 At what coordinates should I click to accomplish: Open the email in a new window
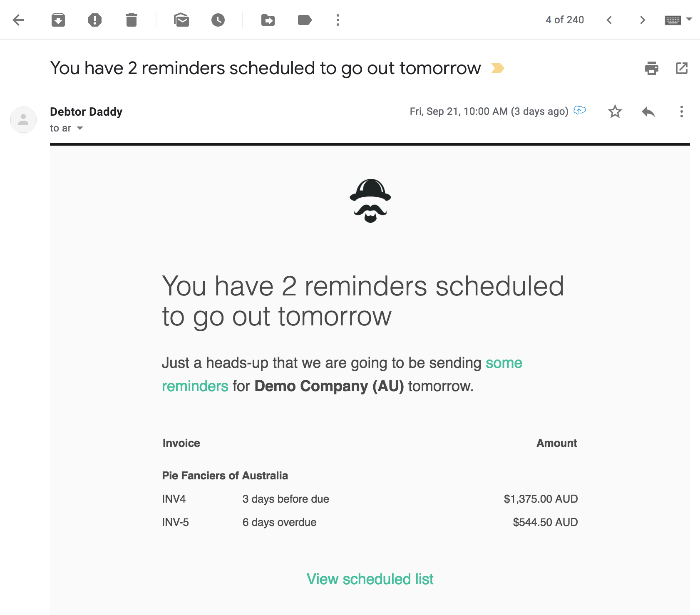(682, 68)
